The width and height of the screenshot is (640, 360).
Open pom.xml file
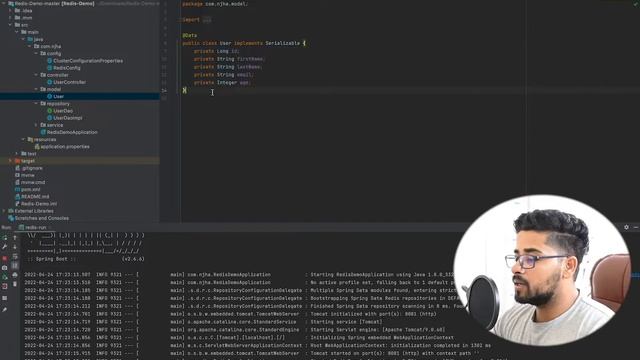pos(30,189)
